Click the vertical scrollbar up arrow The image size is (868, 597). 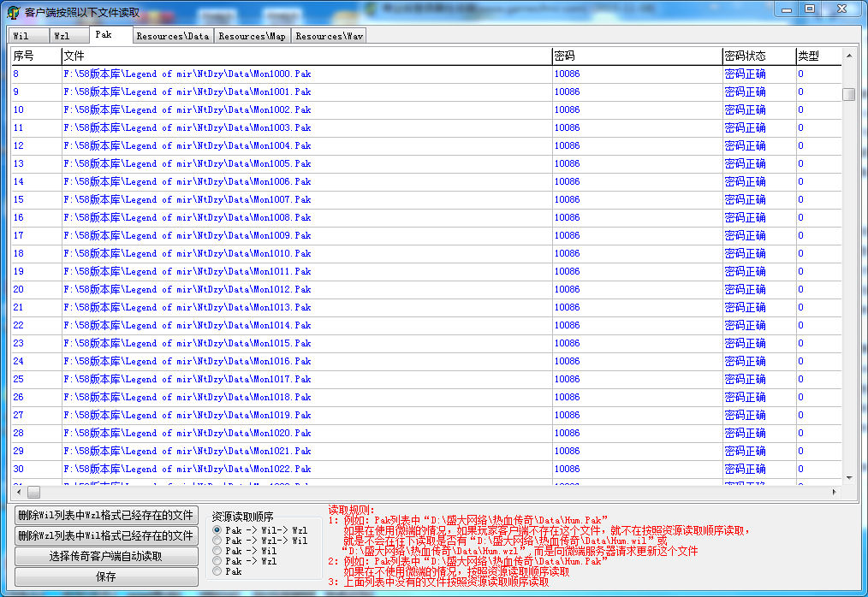tap(849, 56)
